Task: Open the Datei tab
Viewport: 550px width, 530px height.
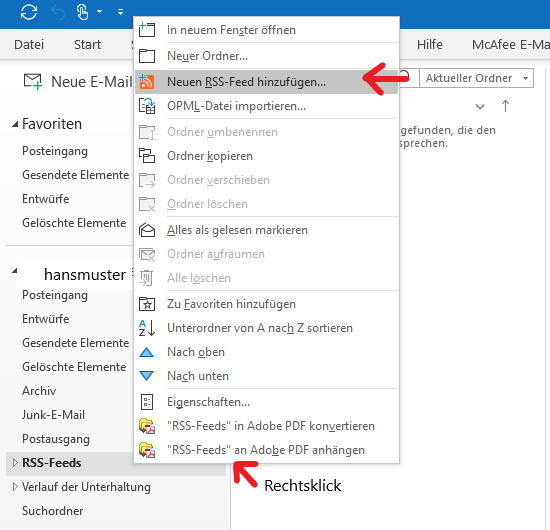Action: click(29, 45)
